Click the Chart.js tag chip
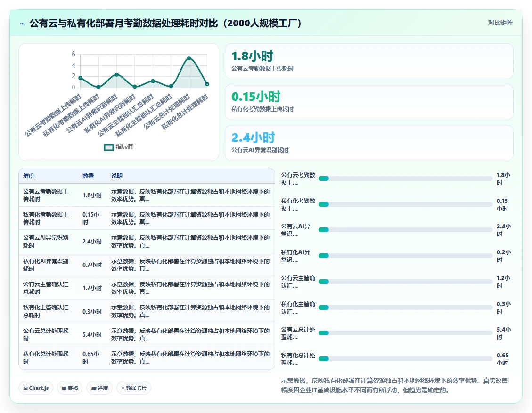 pos(36,388)
